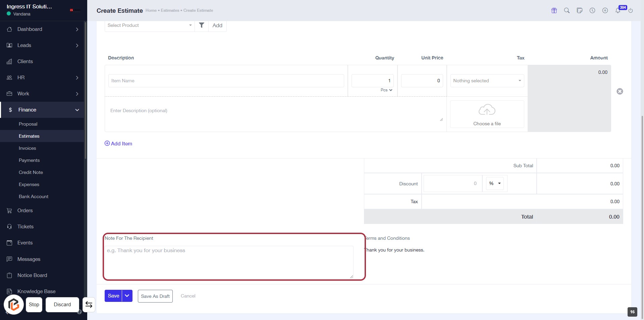Change discount type percent dropdown
This screenshot has height=320, width=644.
pos(495,183)
